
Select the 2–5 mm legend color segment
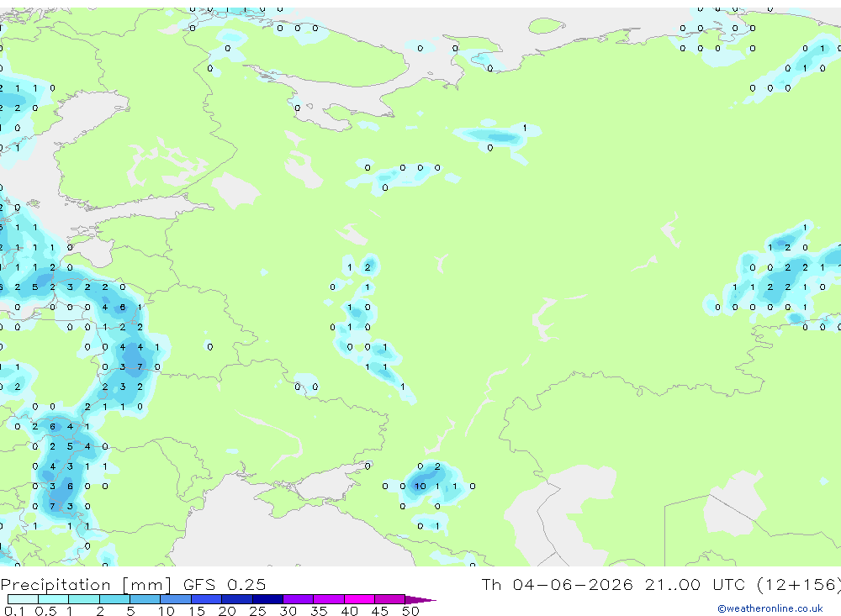pos(114,599)
